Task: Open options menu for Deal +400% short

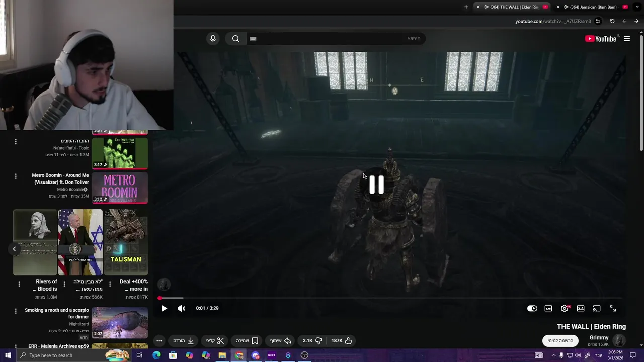Action: (110, 284)
